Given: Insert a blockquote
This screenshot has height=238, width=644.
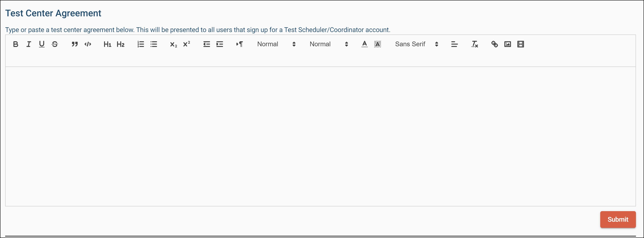Looking at the screenshot, I should click(75, 44).
